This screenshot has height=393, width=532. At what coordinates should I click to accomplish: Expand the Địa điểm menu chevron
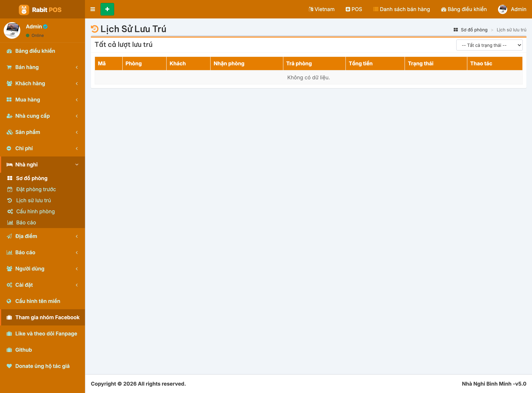pyautogui.click(x=77, y=236)
